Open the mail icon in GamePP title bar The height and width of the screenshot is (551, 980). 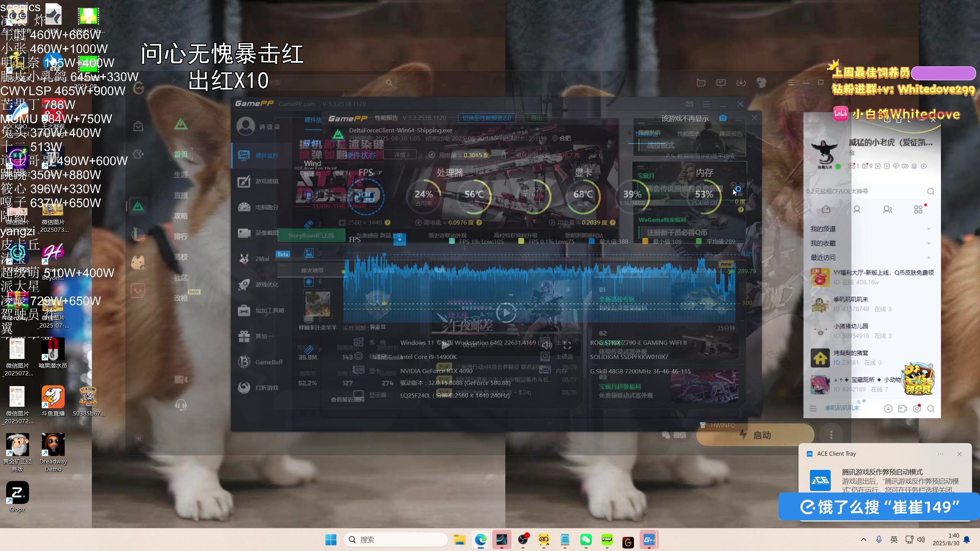click(689, 104)
